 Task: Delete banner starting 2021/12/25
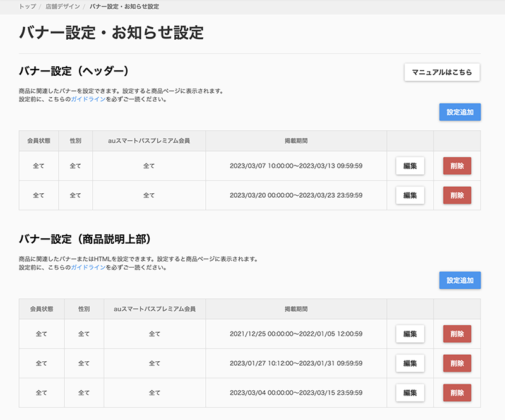[457, 334]
